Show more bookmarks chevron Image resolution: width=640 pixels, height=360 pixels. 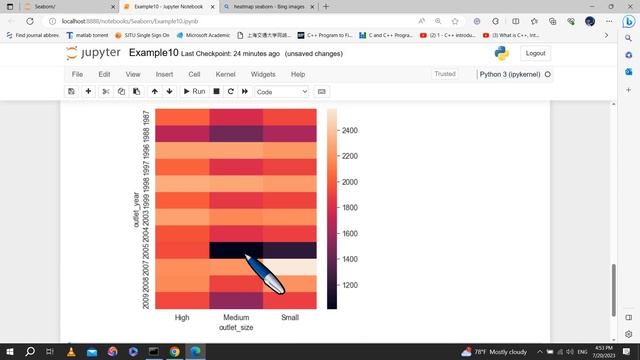coord(607,36)
